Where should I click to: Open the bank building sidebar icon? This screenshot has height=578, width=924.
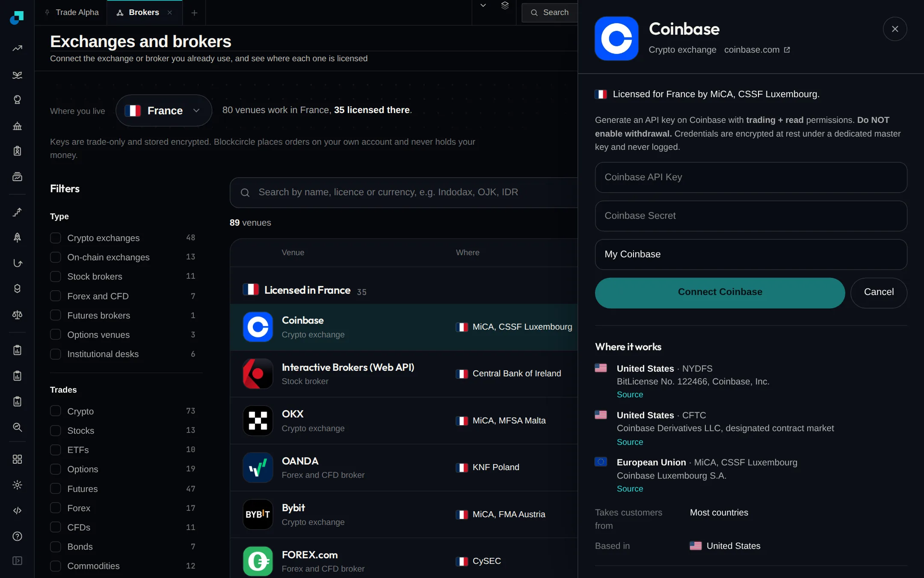[17, 126]
